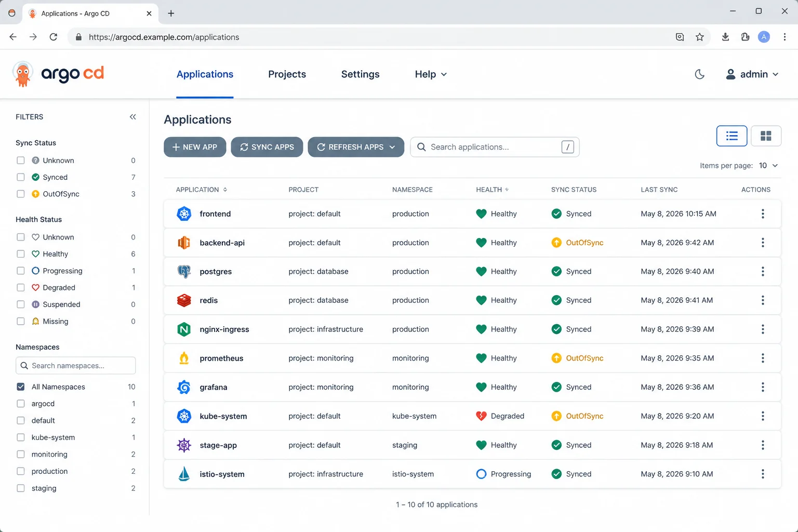The height and width of the screenshot is (532, 798).
Task: Uncheck All Namespaces checkbox
Action: 21,387
